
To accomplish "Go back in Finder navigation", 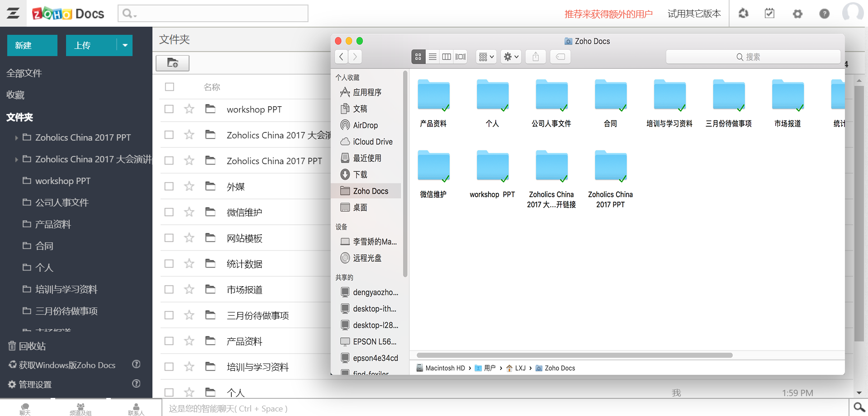I will coord(342,57).
